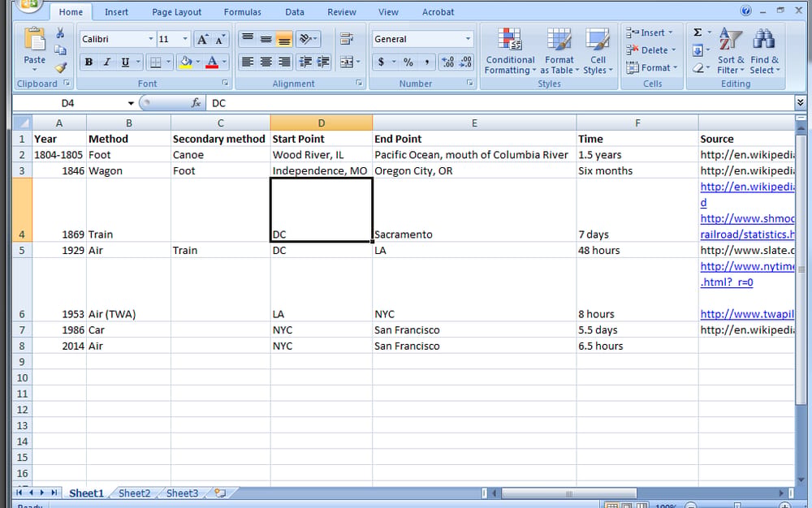Screen dimensions: 812x508
Task: Open the Font dialog launcher
Action: [x=225, y=83]
